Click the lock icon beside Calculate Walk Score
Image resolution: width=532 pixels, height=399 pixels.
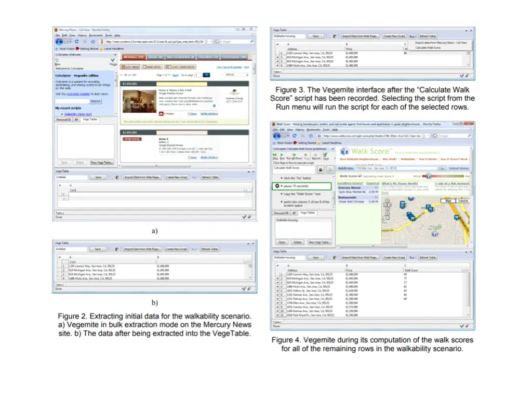(x=321, y=169)
